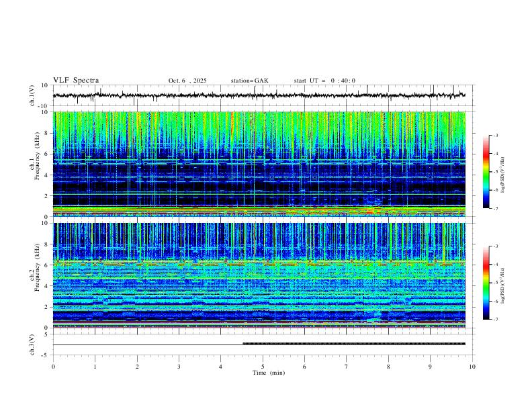The image size is (532, 411).
Task: Click the "ch.3(V)" axis label
Action: tap(32, 345)
